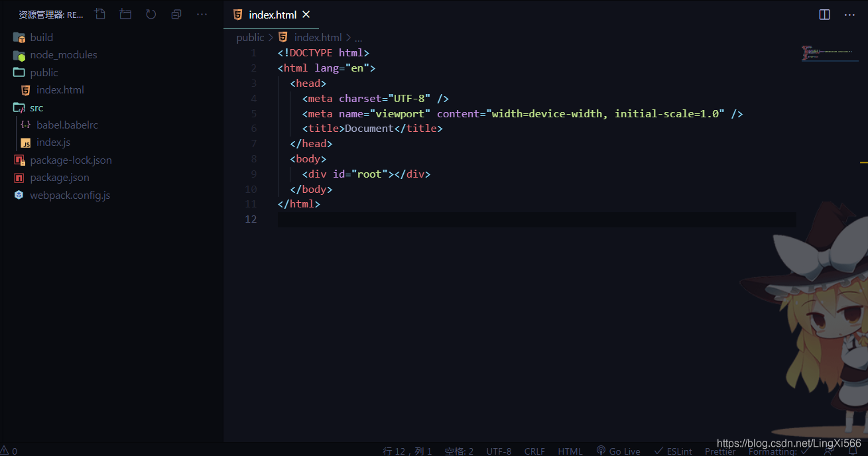Refresh the explorer file tree

[x=151, y=14]
